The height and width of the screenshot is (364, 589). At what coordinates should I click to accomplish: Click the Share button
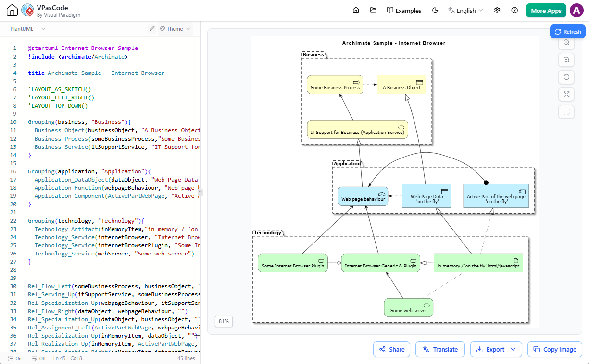(391, 349)
